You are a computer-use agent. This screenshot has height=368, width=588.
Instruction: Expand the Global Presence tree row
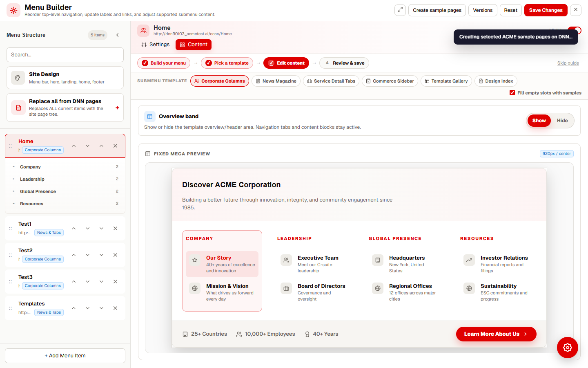[x=13, y=191]
